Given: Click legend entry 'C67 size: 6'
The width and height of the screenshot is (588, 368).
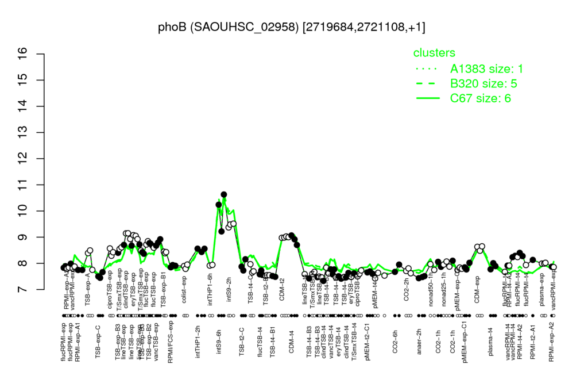Looking at the screenshot, I should click(481, 98).
